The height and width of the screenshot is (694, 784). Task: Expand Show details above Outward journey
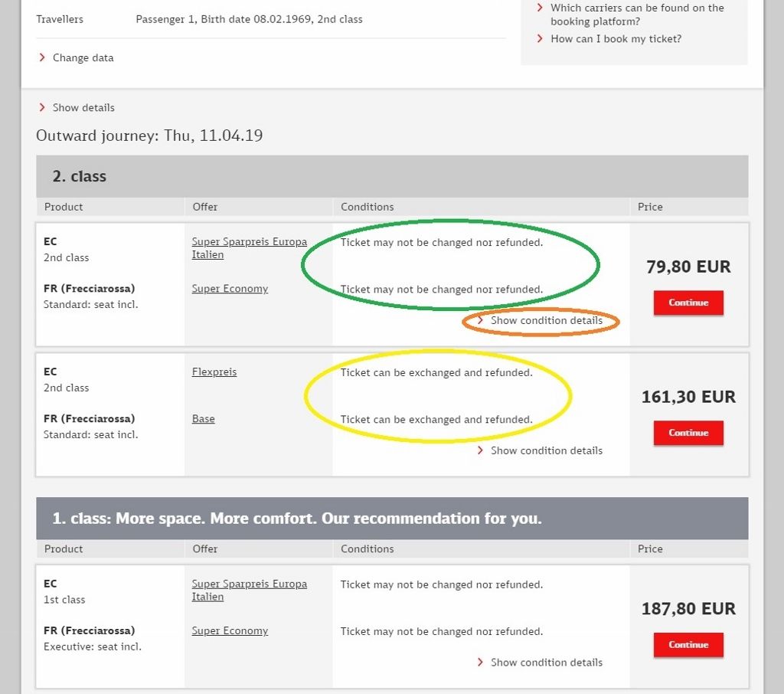[x=83, y=107]
